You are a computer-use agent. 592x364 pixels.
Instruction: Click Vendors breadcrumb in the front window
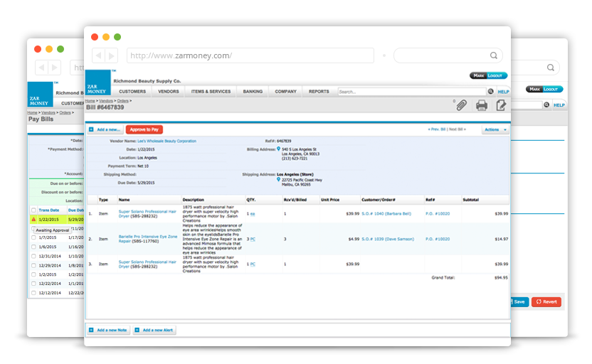click(x=106, y=101)
